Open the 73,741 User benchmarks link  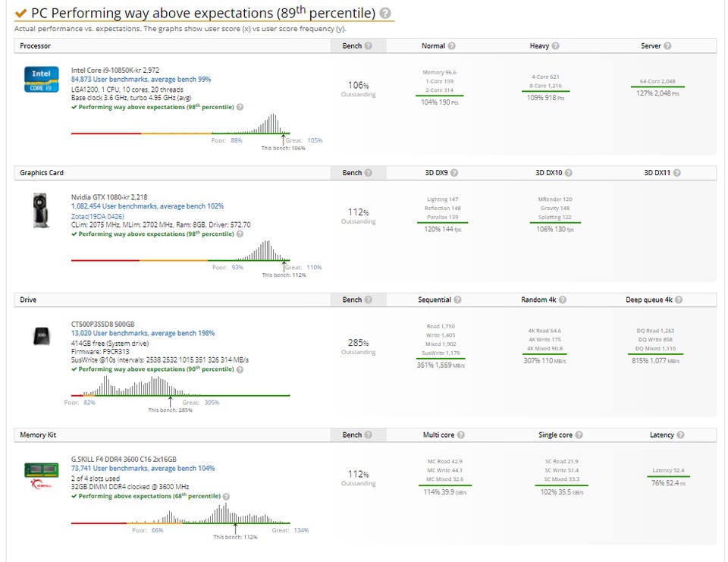[143, 469]
